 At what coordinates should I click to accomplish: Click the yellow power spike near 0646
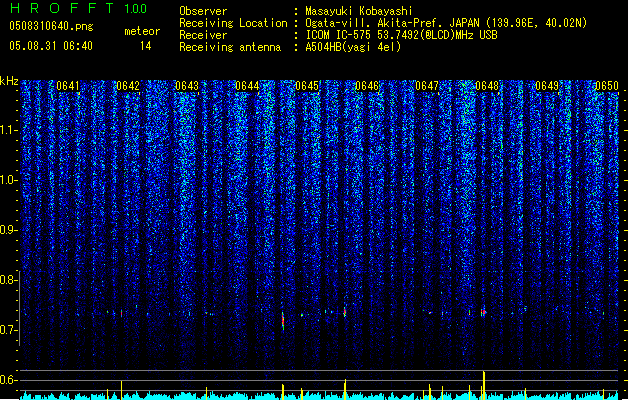[345, 389]
